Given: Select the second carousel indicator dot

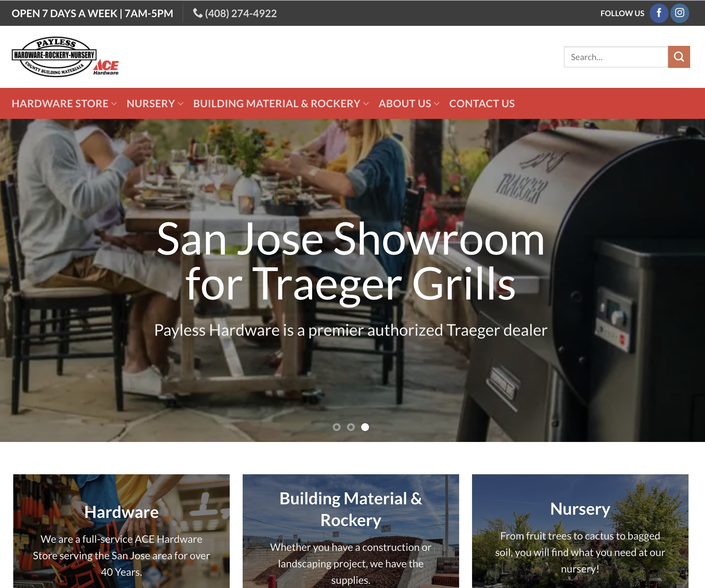Looking at the screenshot, I should [x=350, y=427].
